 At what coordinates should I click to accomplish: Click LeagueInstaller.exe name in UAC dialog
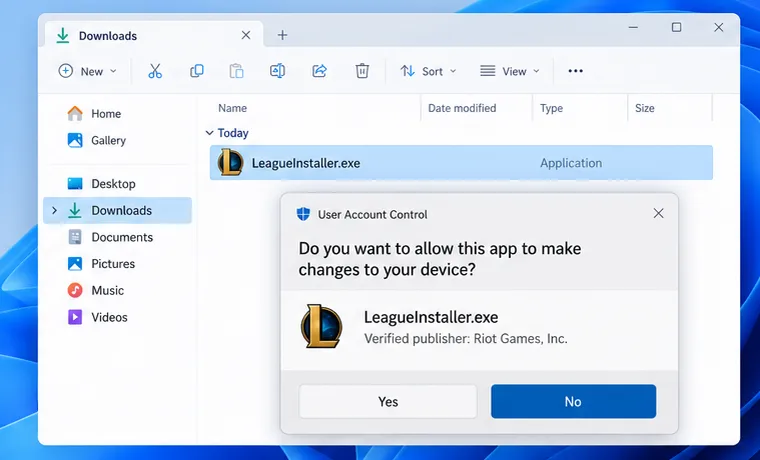click(x=431, y=317)
